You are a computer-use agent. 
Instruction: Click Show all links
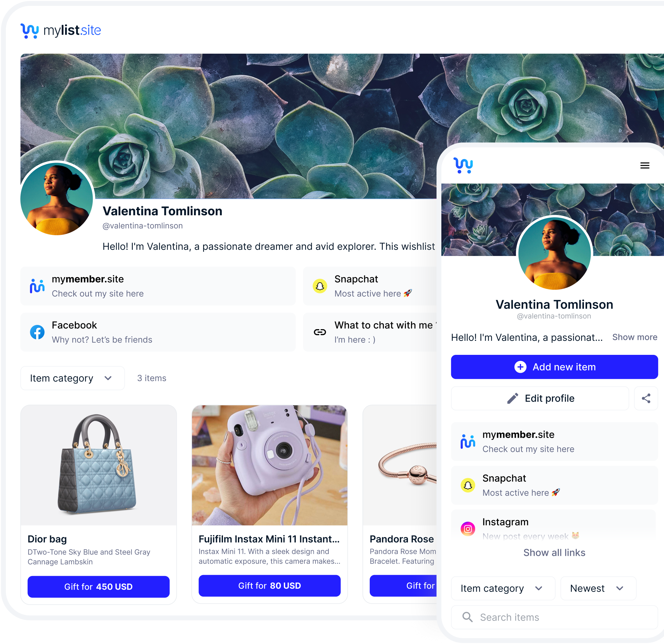click(x=554, y=553)
